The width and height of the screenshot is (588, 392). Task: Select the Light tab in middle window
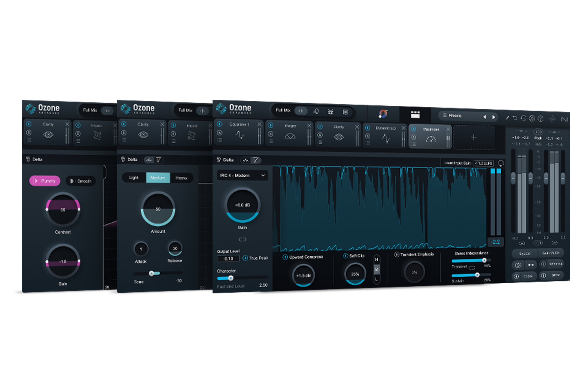[x=134, y=178]
